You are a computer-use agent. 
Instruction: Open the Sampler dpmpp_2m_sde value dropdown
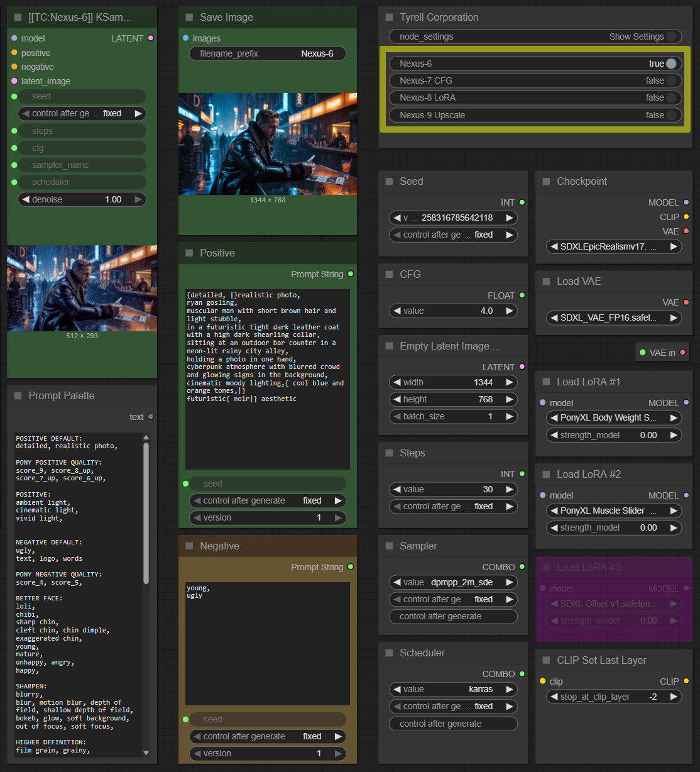point(453,582)
